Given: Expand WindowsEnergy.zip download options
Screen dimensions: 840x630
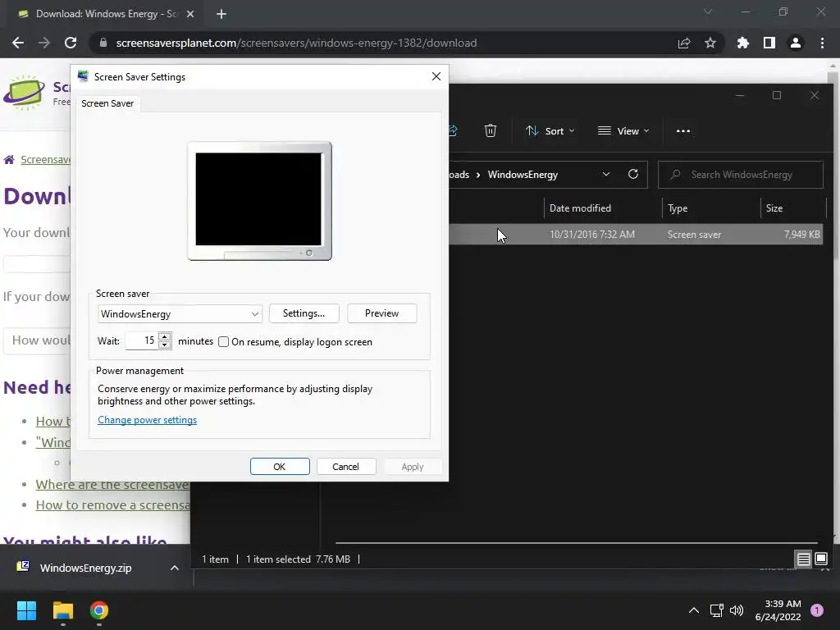Looking at the screenshot, I should (x=175, y=568).
